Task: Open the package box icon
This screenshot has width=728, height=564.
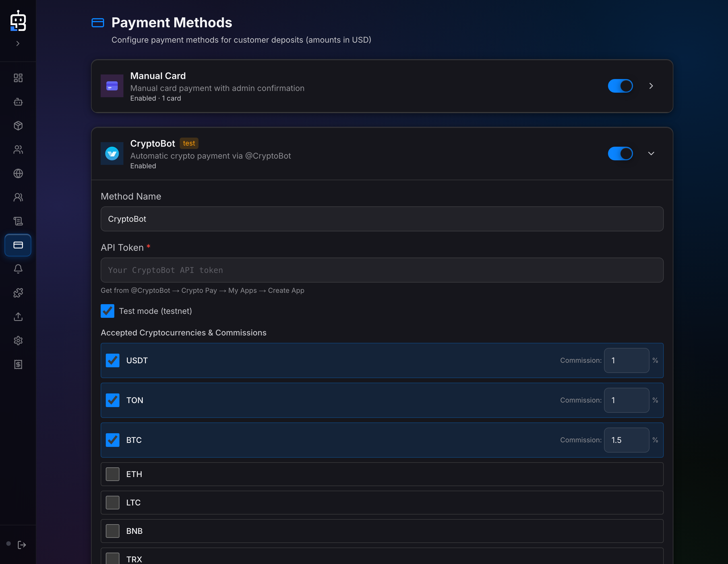Action: point(18,126)
